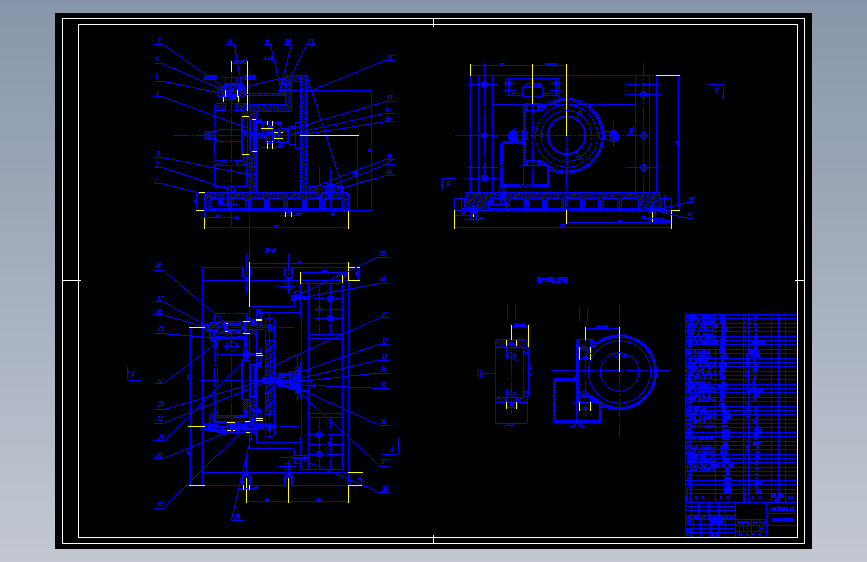Click the large gear circle in front view
The height and width of the screenshot is (562, 867).
pos(566,136)
